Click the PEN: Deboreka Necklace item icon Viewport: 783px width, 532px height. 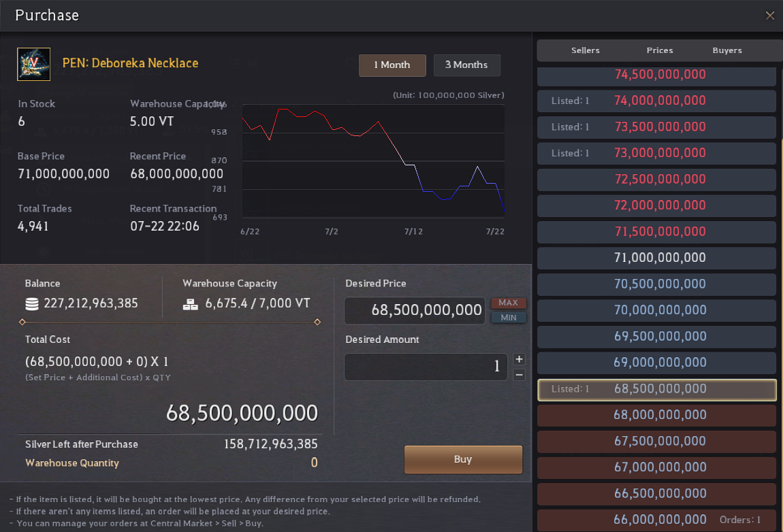tap(33, 65)
